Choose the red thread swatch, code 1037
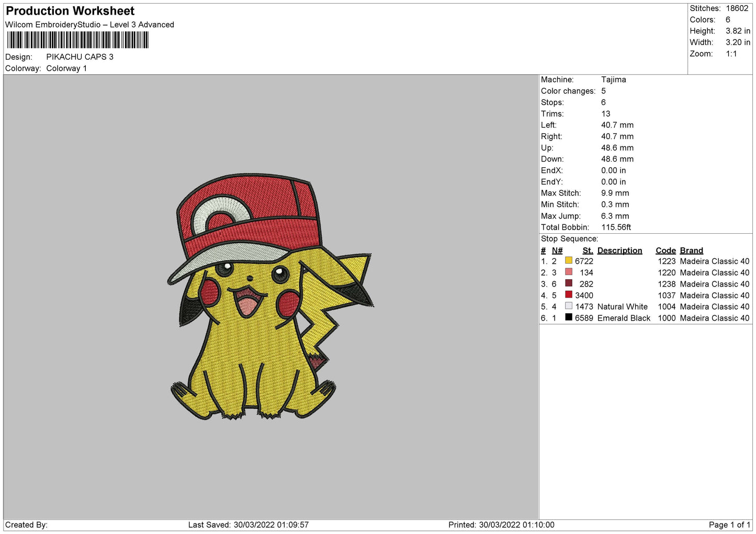This screenshot has width=756, height=534. pyautogui.click(x=568, y=295)
